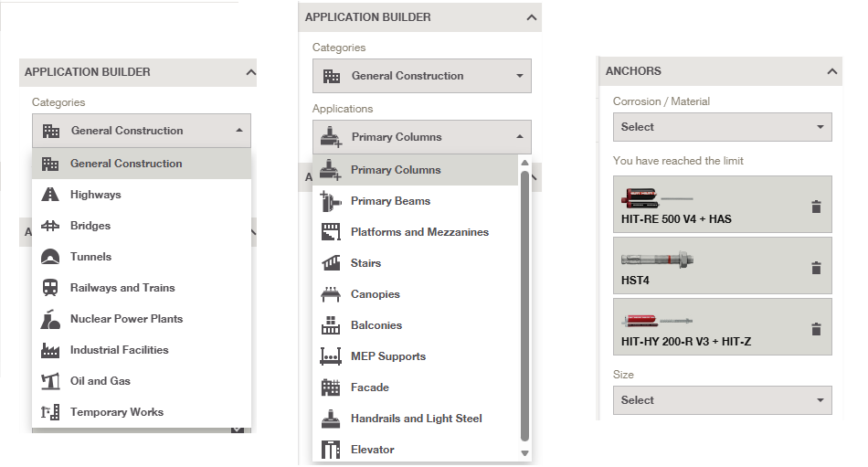Click the Stairs icon
This screenshot has width=868, height=467.
coord(331,263)
